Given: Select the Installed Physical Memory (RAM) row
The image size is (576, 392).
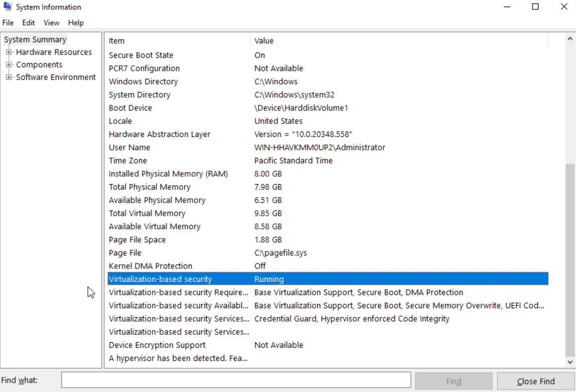Looking at the screenshot, I should [x=168, y=174].
